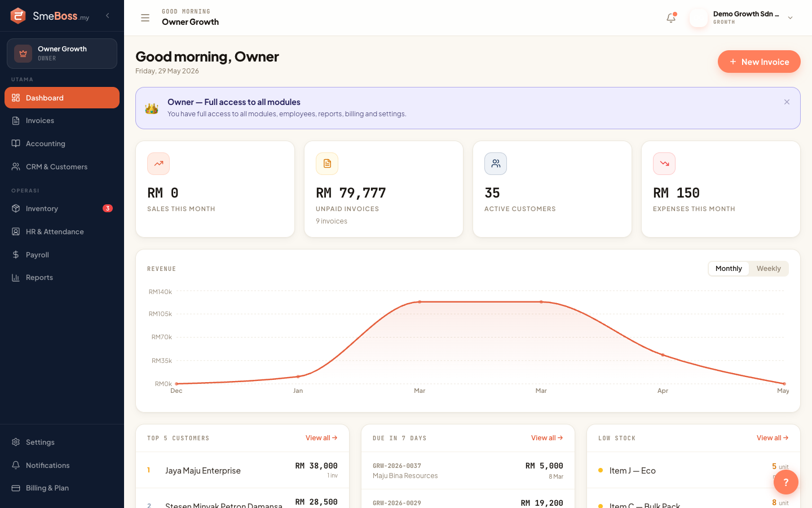Click the active customers people icon
The height and width of the screenshot is (508, 812).
click(496, 164)
